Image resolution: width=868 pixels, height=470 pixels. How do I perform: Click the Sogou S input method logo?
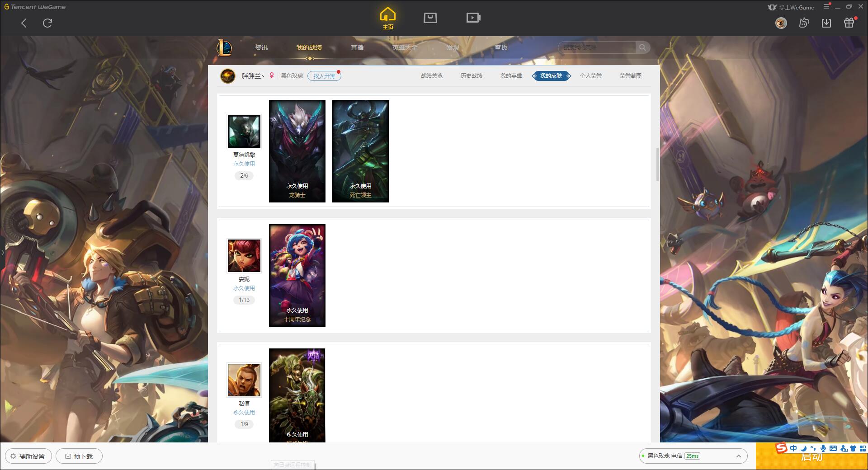781,448
